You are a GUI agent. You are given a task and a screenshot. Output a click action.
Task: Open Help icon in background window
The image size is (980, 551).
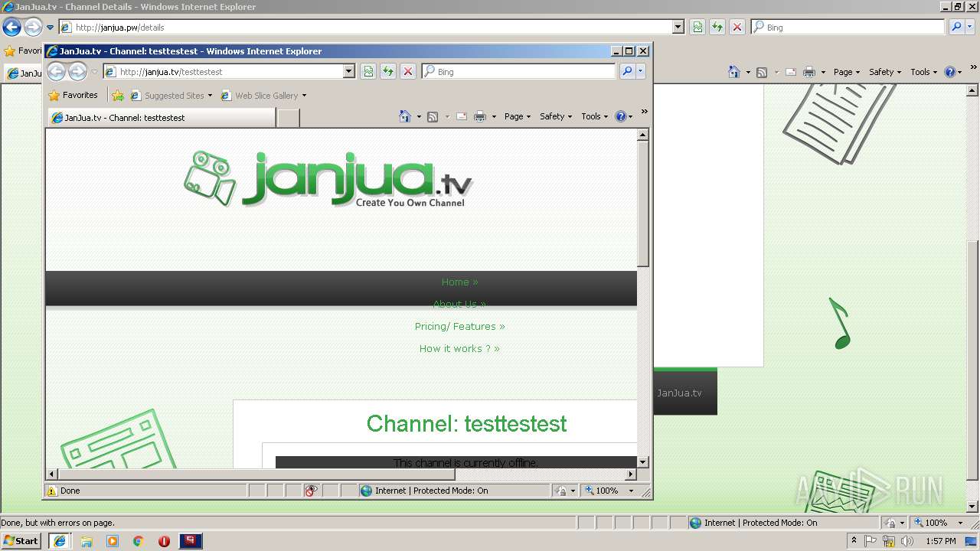point(950,72)
